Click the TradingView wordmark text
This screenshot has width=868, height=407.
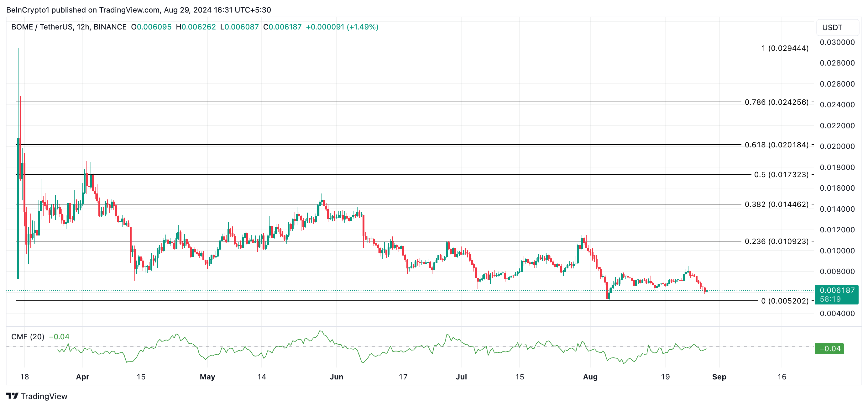[44, 396]
